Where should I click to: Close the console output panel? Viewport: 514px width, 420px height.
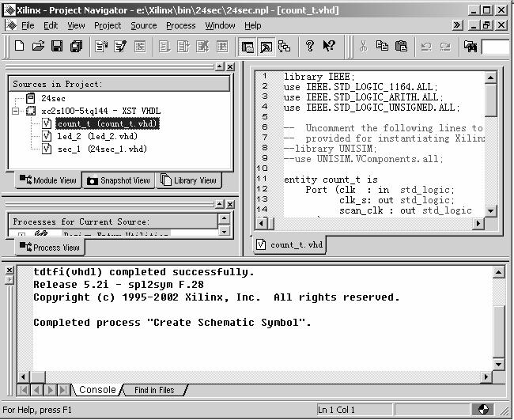tap(9, 271)
